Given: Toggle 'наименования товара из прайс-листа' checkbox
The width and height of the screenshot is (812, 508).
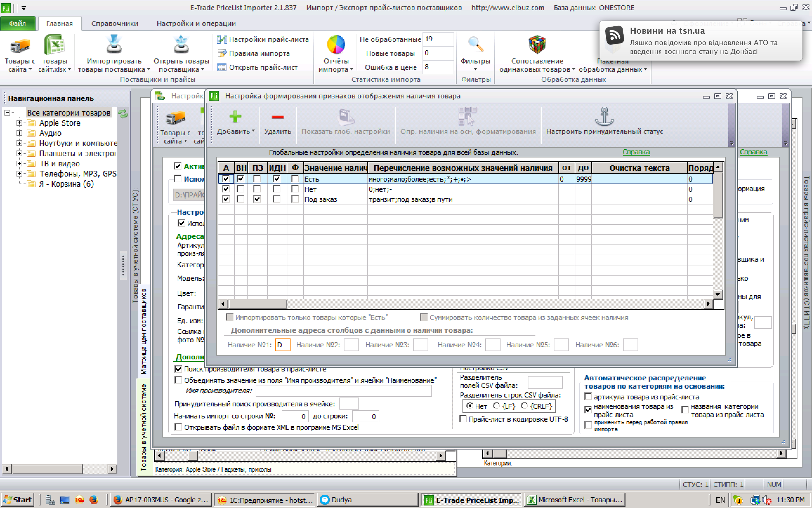Looking at the screenshot, I should [588, 409].
